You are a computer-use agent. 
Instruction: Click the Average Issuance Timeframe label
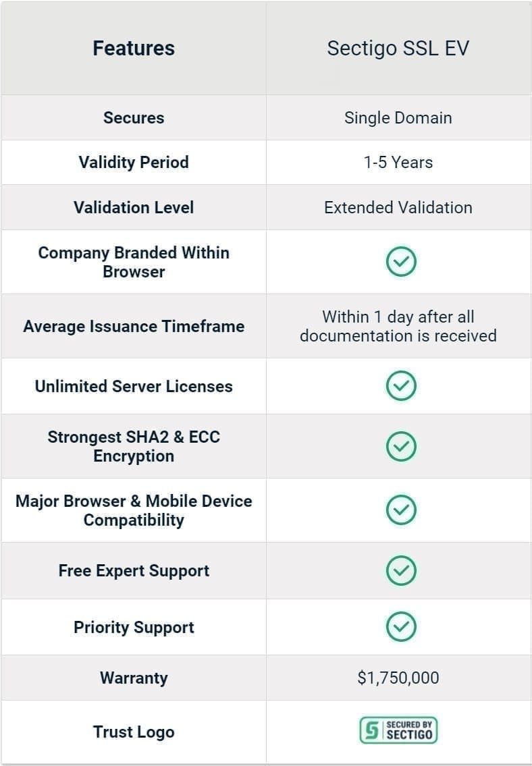[134, 326]
